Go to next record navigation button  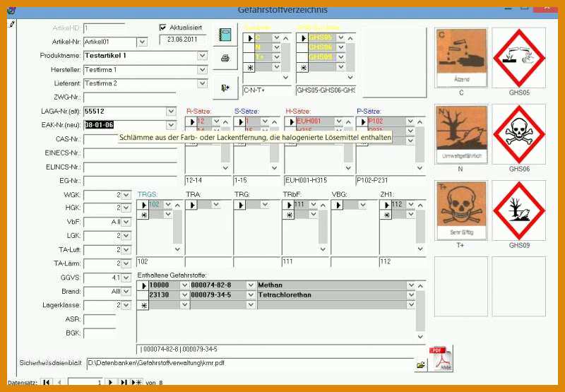(x=111, y=382)
